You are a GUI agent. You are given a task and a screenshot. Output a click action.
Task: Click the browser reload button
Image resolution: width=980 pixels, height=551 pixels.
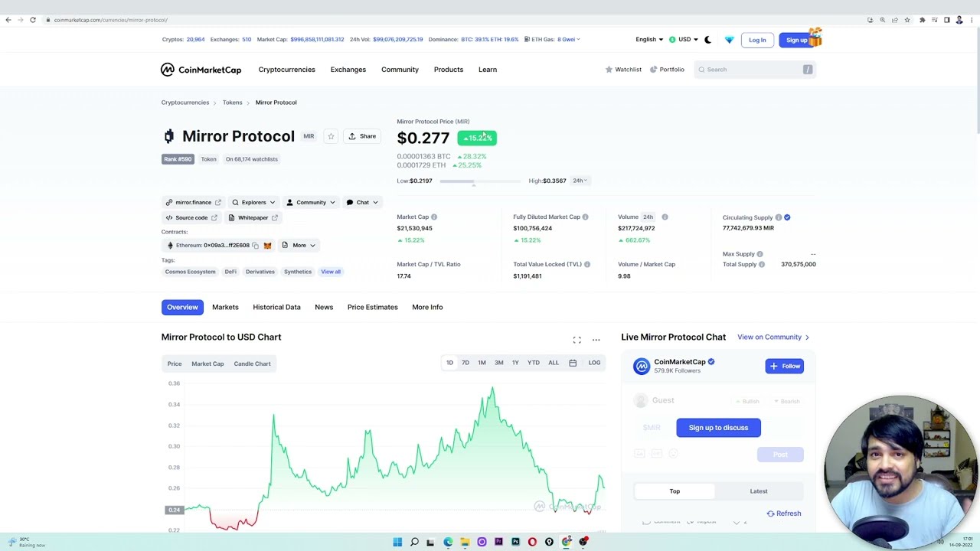33,20
